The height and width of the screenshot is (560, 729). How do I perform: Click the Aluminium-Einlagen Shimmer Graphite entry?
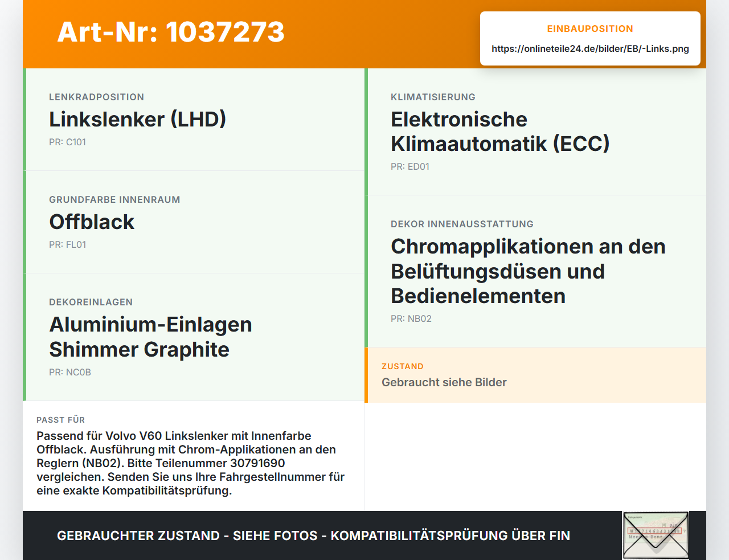tap(194, 337)
